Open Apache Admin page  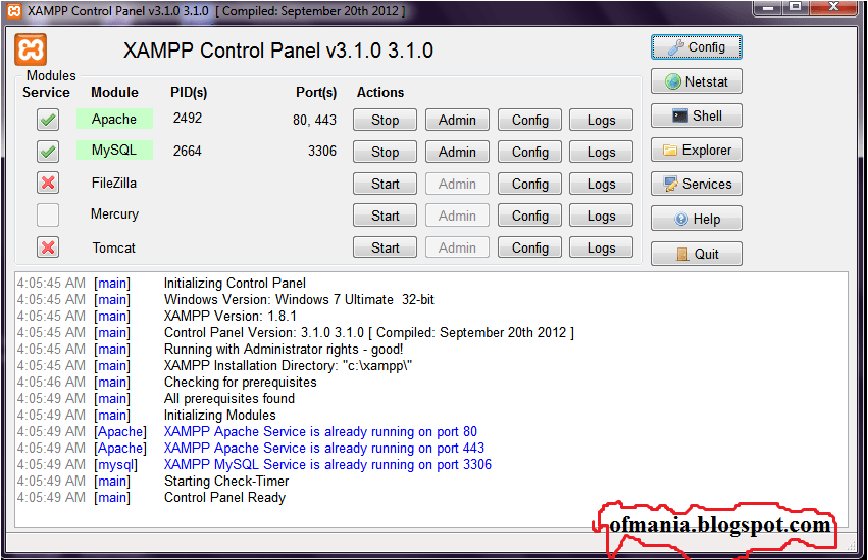(x=457, y=120)
